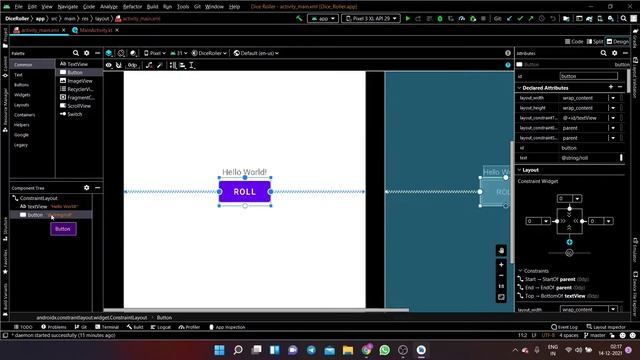Open the layout_height wrap_content dropdown arrow
This screenshot has width=640, height=360.
point(613,108)
